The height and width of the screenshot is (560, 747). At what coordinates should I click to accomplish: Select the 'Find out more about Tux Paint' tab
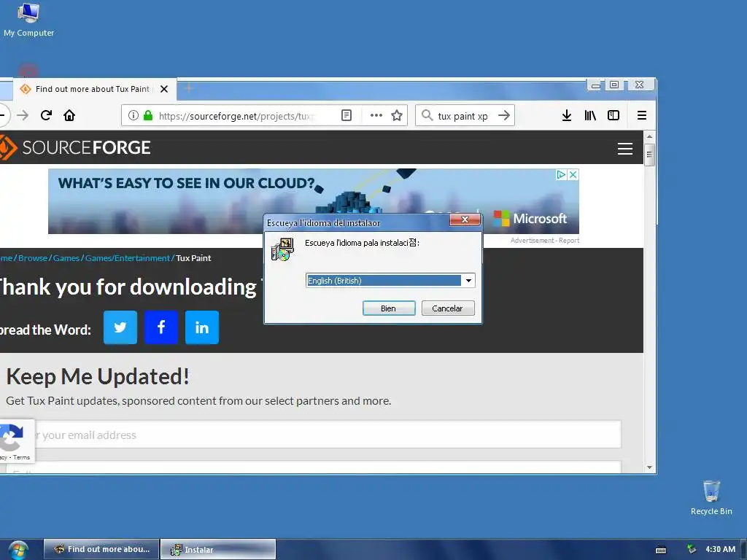coord(93,89)
